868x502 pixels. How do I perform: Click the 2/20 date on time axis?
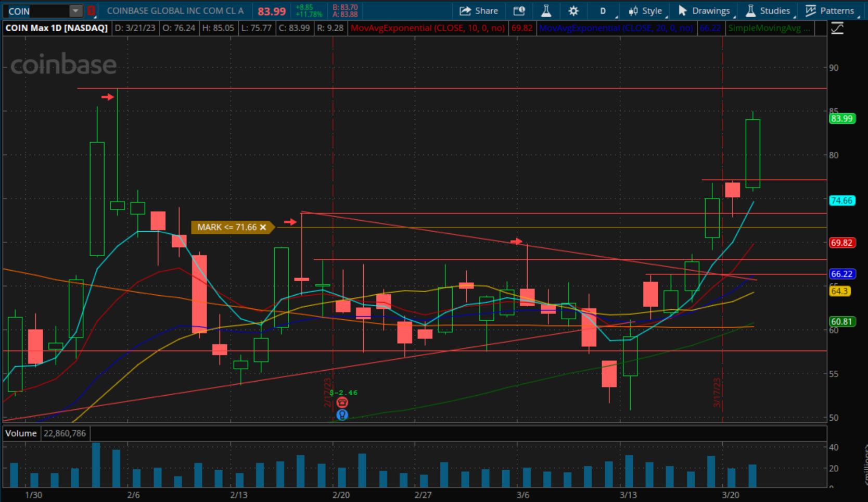tap(341, 495)
